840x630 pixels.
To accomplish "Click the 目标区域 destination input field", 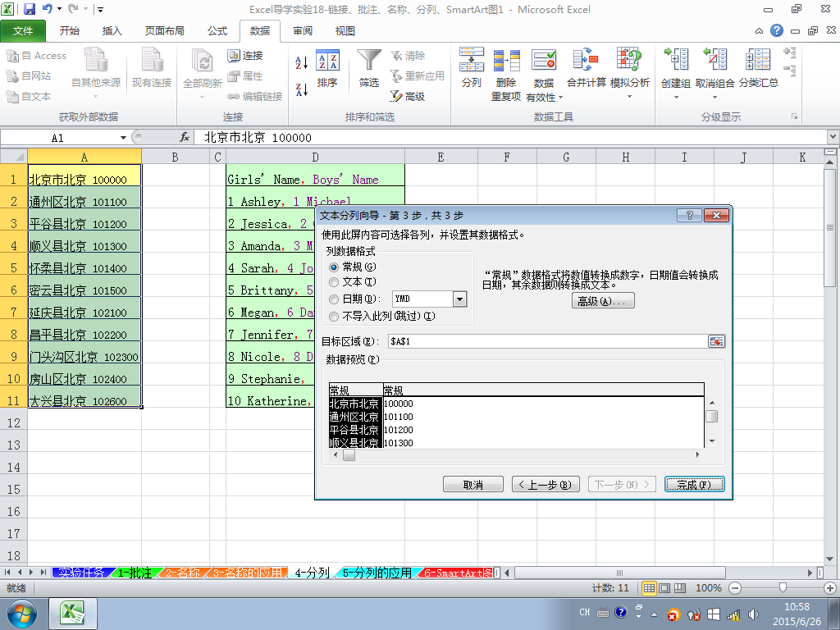I will [x=548, y=341].
